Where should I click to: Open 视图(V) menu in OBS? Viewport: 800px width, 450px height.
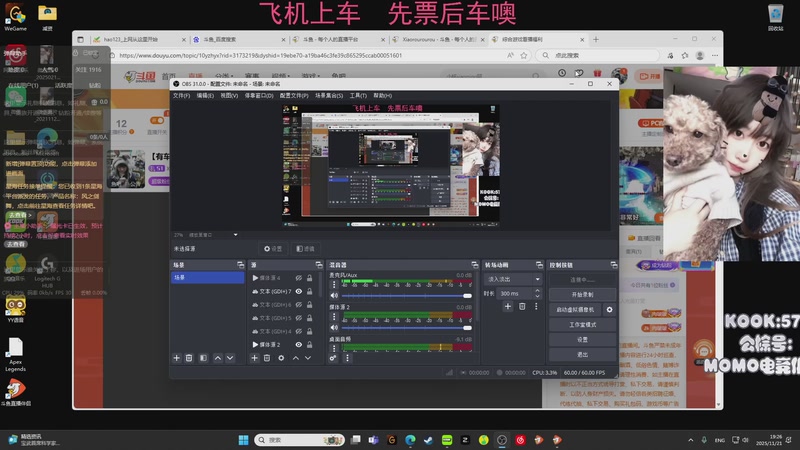click(x=229, y=95)
